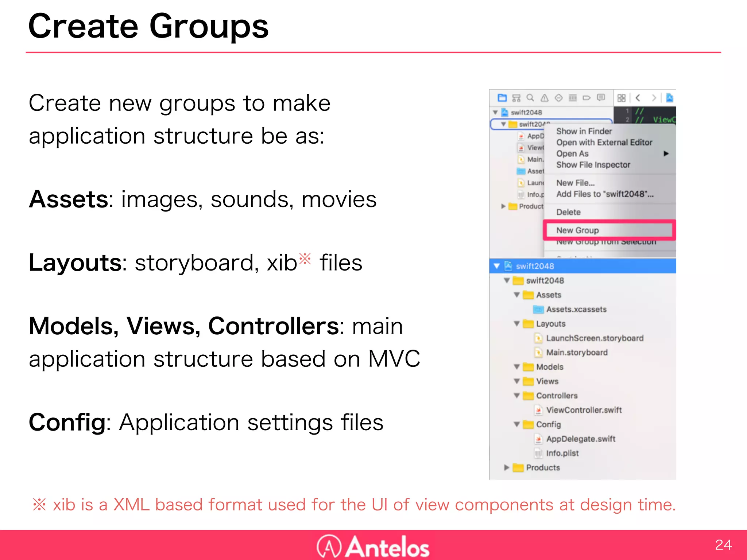This screenshot has height=560, width=747.
Task: Open the Breakpoint navigator tag icon
Action: 587,98
